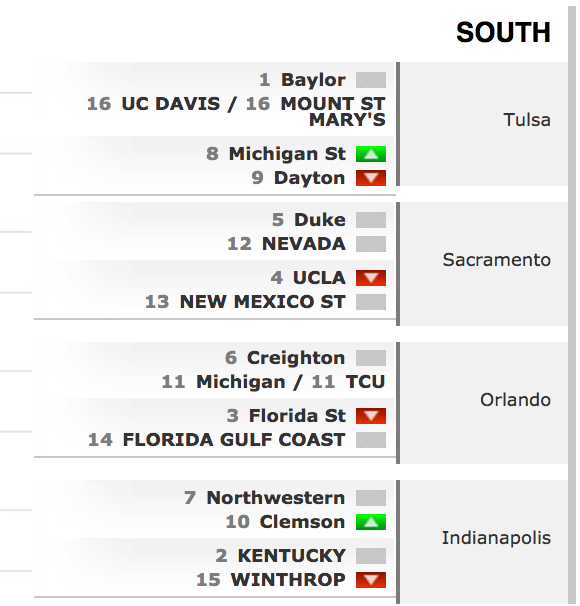The image size is (580, 606).
Task: Select the Indianapolis site label
Action: pos(496,538)
